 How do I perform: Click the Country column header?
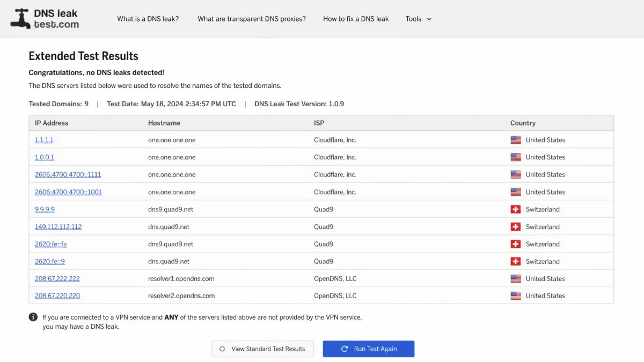pyautogui.click(x=523, y=123)
